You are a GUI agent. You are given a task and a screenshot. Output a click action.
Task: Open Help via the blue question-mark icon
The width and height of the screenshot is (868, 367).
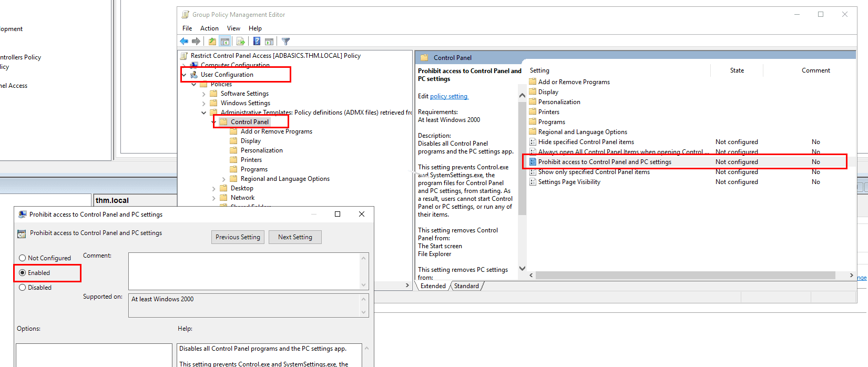tap(257, 42)
